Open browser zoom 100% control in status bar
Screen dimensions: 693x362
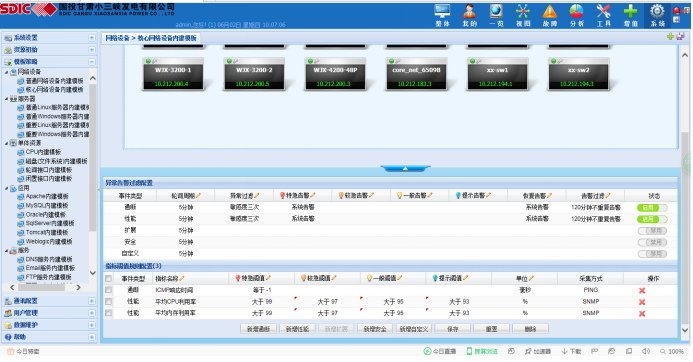[672, 351]
